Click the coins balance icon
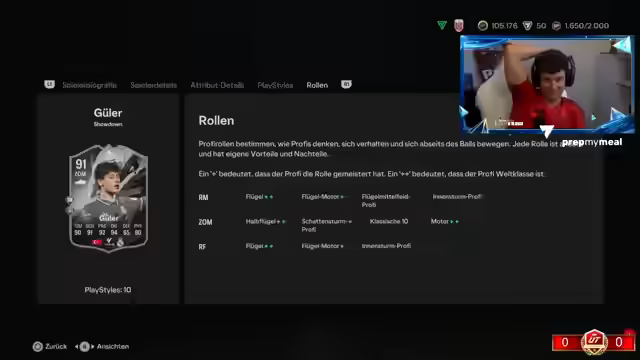This screenshot has height=360, width=640. point(482,26)
